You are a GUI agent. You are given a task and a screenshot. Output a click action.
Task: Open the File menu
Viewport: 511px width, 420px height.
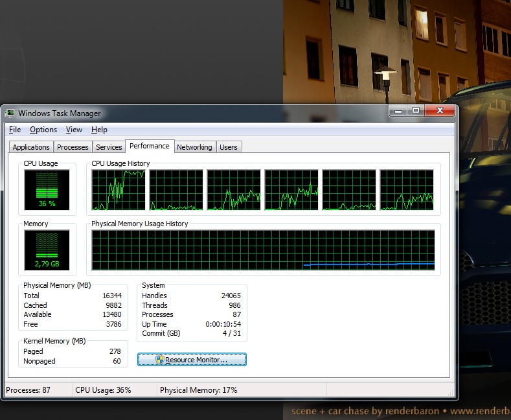(15, 130)
